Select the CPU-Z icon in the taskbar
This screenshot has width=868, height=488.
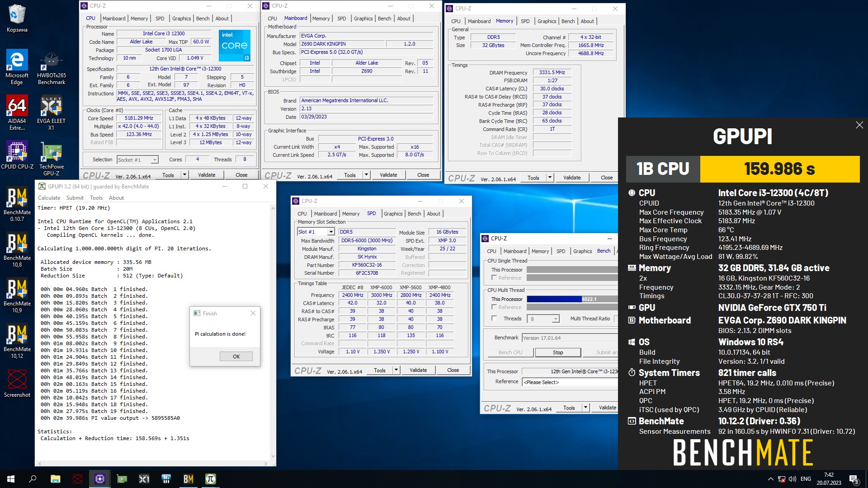click(x=99, y=479)
